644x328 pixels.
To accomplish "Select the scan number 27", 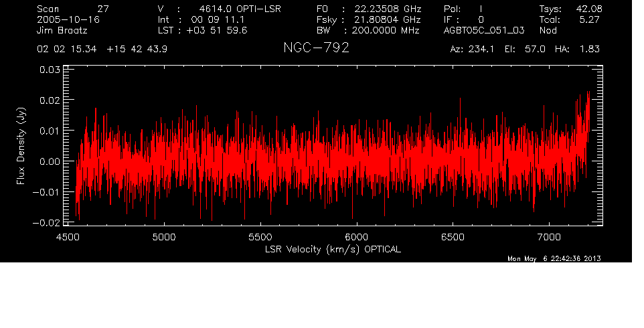I will click(103, 9).
